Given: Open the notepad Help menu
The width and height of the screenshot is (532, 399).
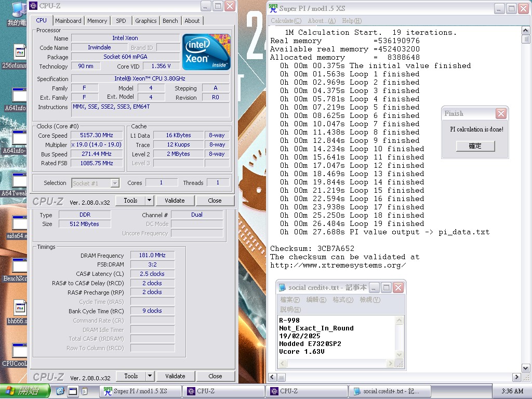Looking at the screenshot, I should 291,310.
